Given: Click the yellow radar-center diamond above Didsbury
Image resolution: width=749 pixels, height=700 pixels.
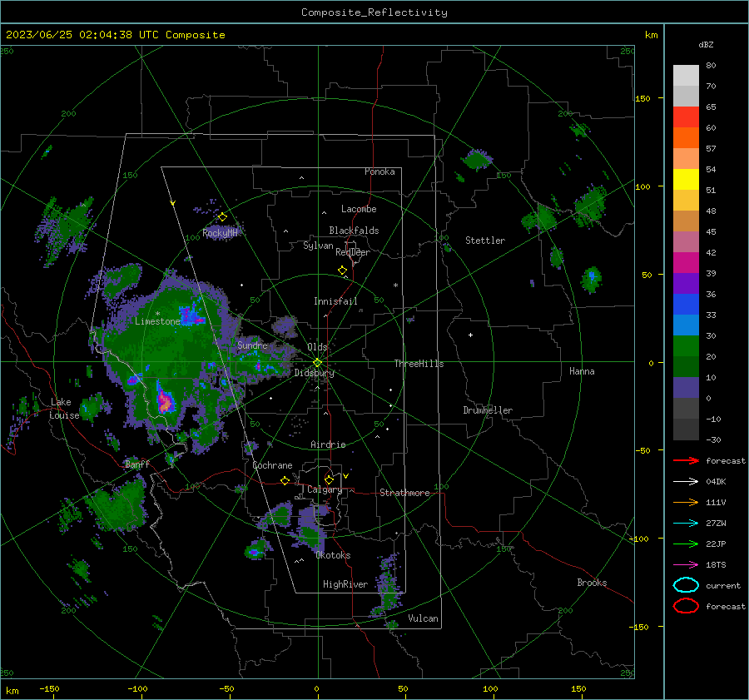Looking at the screenshot, I should [317, 363].
